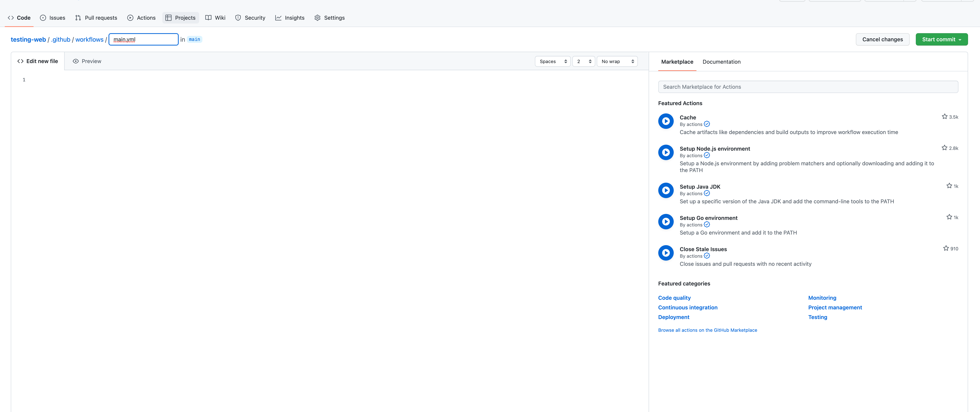Click the star icon for Setup Go environment
Viewport: 980px width, 412px height.
pos(949,217)
